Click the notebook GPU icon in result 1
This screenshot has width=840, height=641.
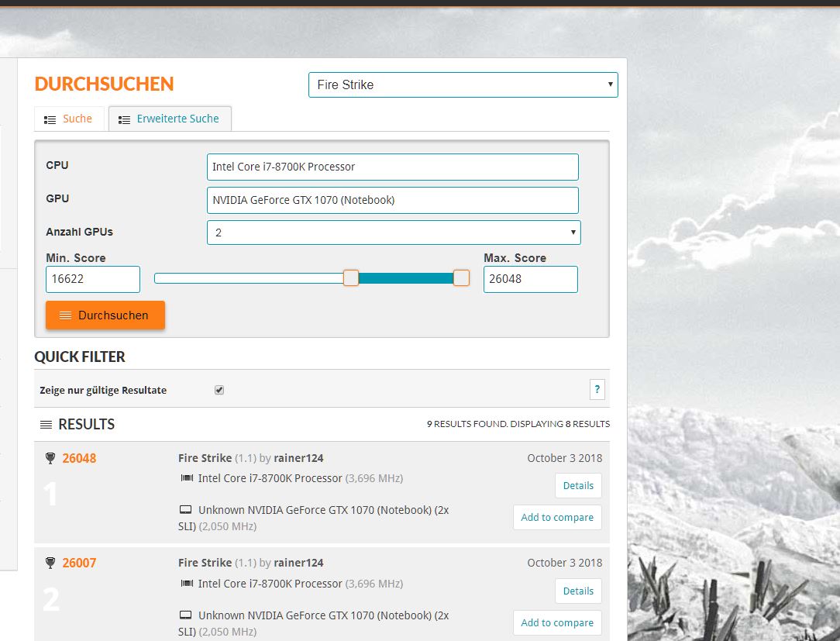click(185, 510)
